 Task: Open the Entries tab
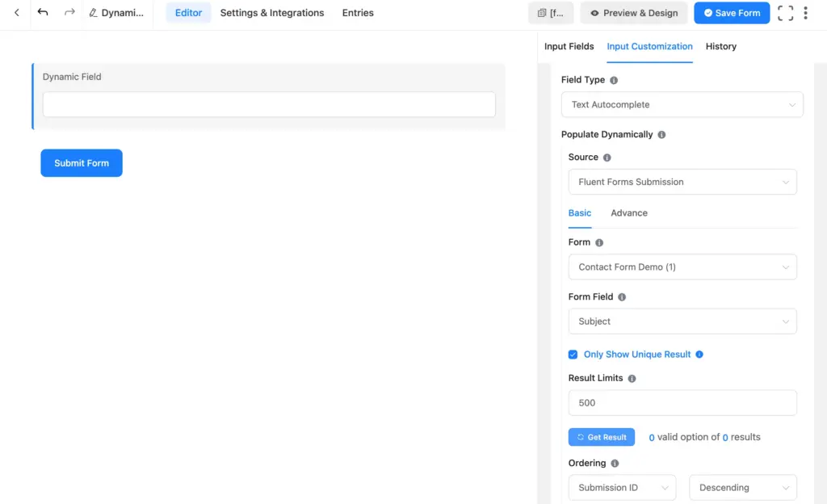[x=358, y=13]
